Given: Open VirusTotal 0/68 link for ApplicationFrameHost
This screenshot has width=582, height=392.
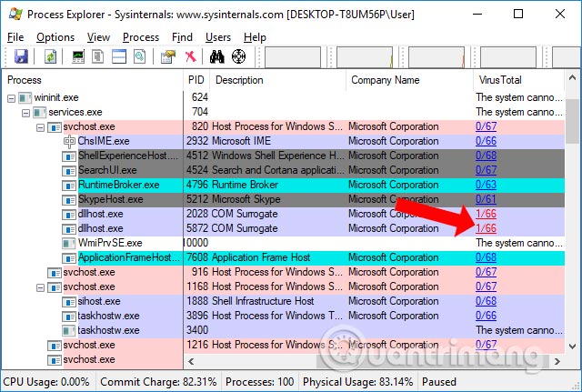Looking at the screenshot, I should tap(486, 257).
